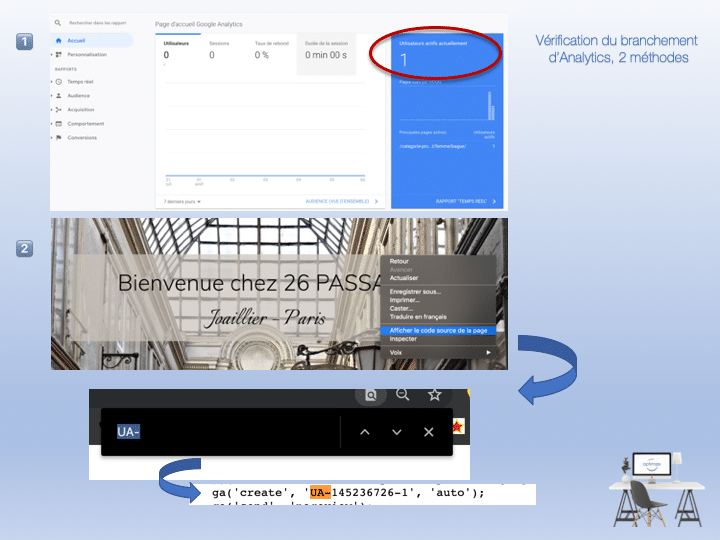Click the zoom magnifier icon in browser bar
Viewport: 720px width, 540px height.
click(x=403, y=394)
